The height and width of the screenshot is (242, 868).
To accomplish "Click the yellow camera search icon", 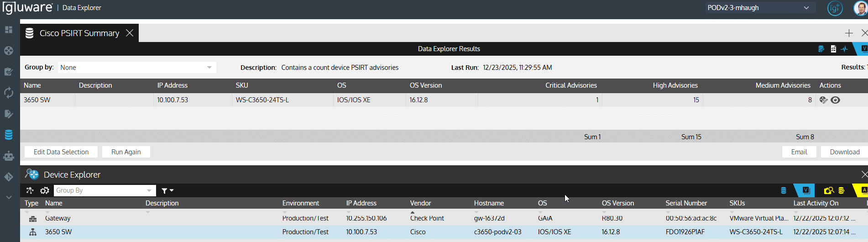I will (829, 190).
